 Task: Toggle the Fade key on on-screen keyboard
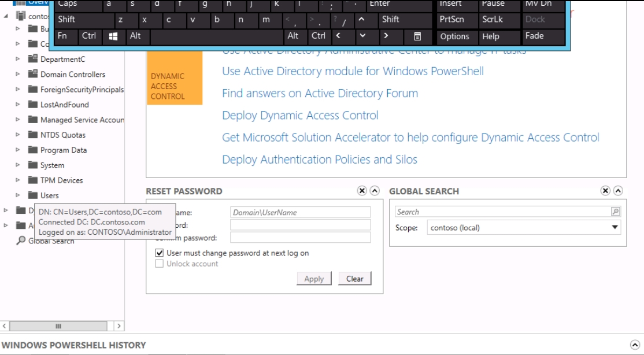coord(543,36)
